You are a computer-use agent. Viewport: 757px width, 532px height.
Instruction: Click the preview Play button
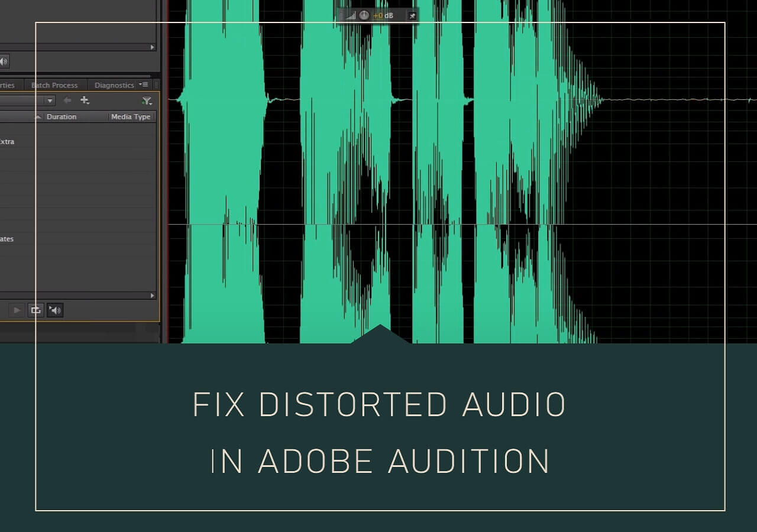(x=17, y=310)
